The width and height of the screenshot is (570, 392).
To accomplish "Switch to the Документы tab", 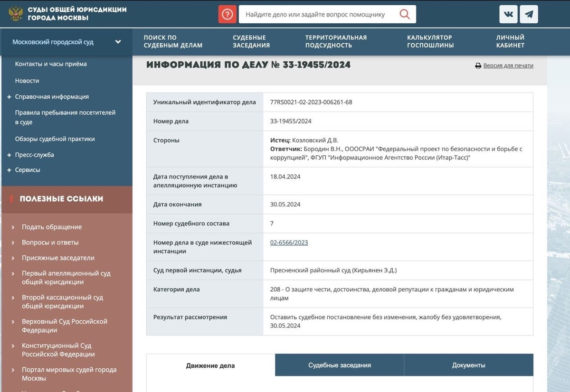I will click(x=469, y=365).
